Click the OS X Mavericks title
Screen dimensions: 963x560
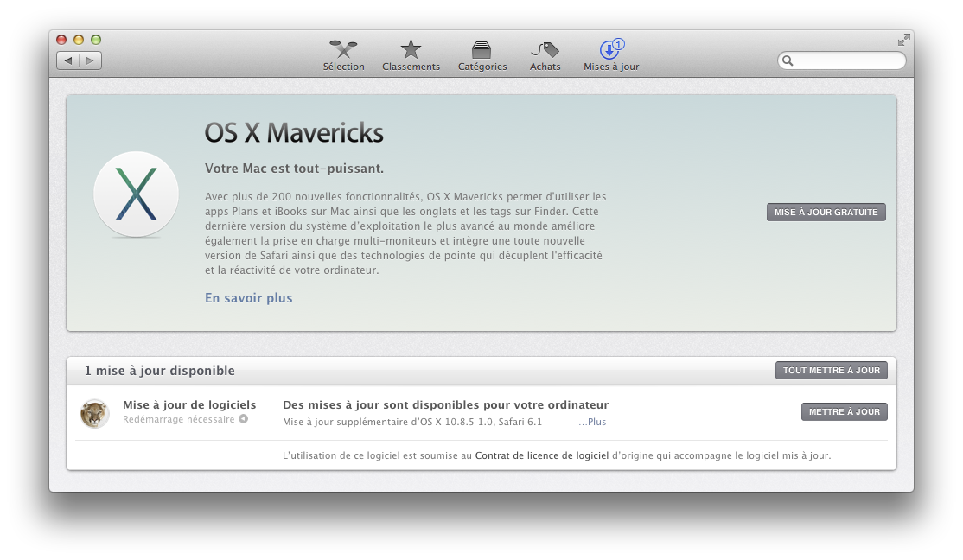click(294, 132)
